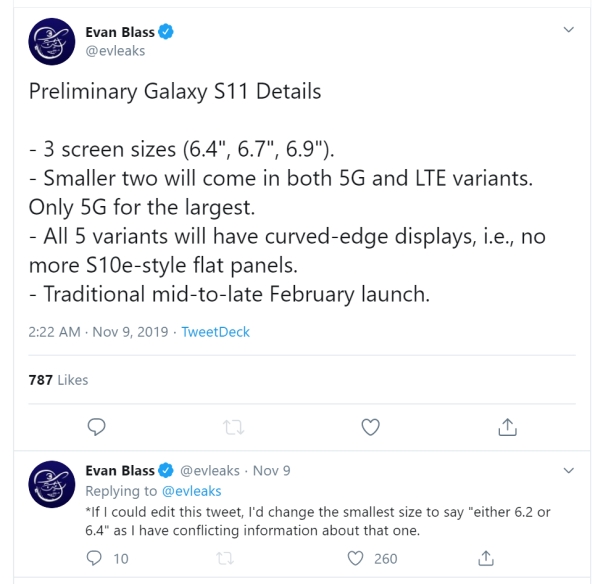Retweet the Galaxy S11 Details tweet
Viewport: 600px width, 584px height.
pyautogui.click(x=233, y=427)
